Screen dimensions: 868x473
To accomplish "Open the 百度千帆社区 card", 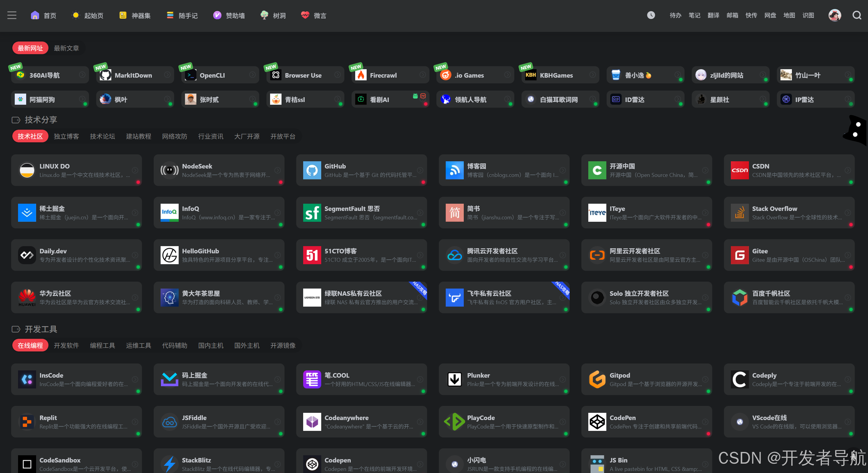I will tap(789, 298).
